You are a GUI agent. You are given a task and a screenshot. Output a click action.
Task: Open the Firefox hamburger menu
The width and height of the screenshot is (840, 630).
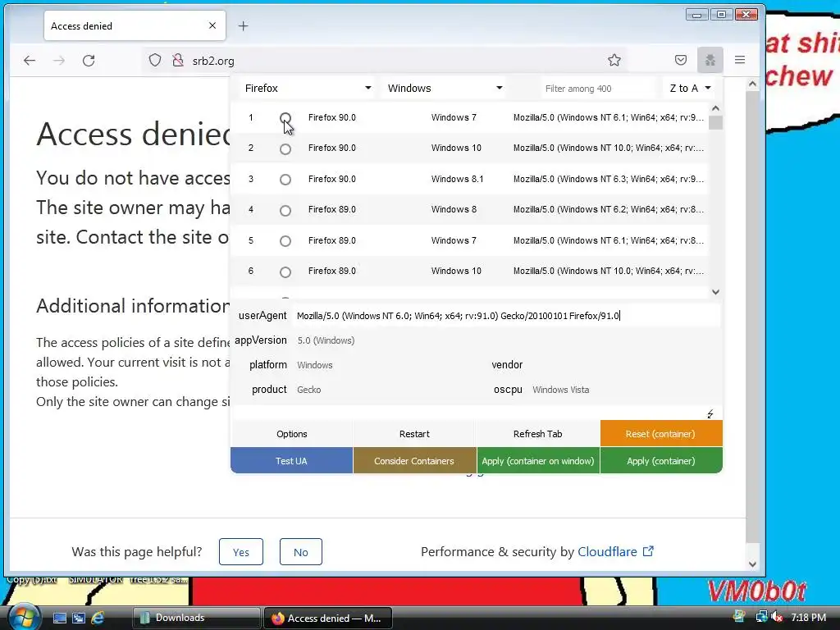pos(740,60)
